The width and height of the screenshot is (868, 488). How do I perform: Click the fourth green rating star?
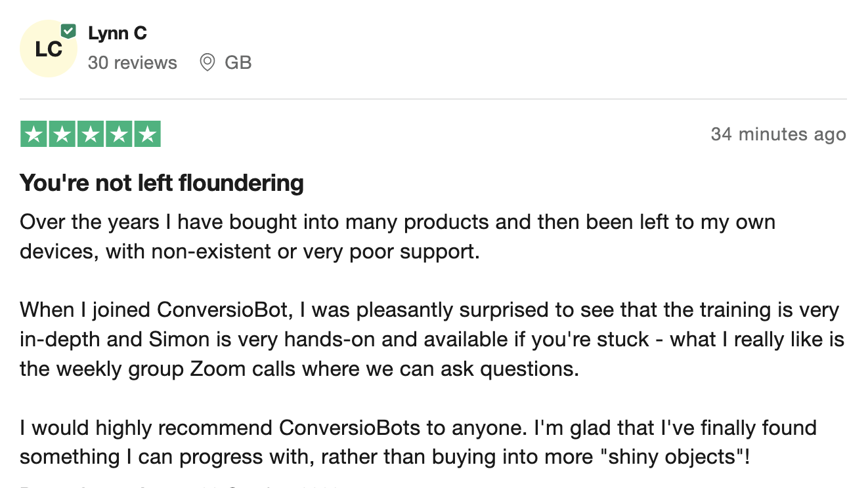[x=119, y=134]
